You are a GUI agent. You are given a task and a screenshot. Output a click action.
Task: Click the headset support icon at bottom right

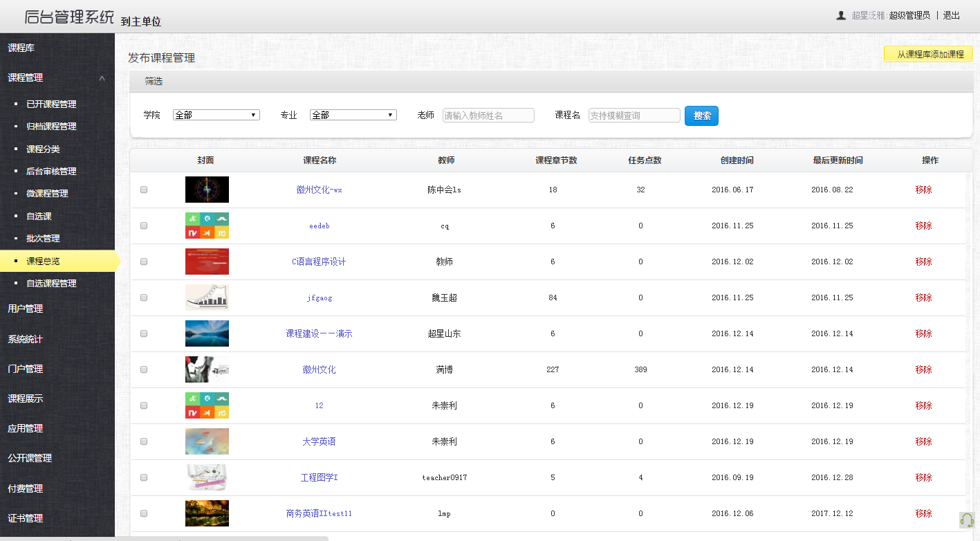tap(967, 518)
